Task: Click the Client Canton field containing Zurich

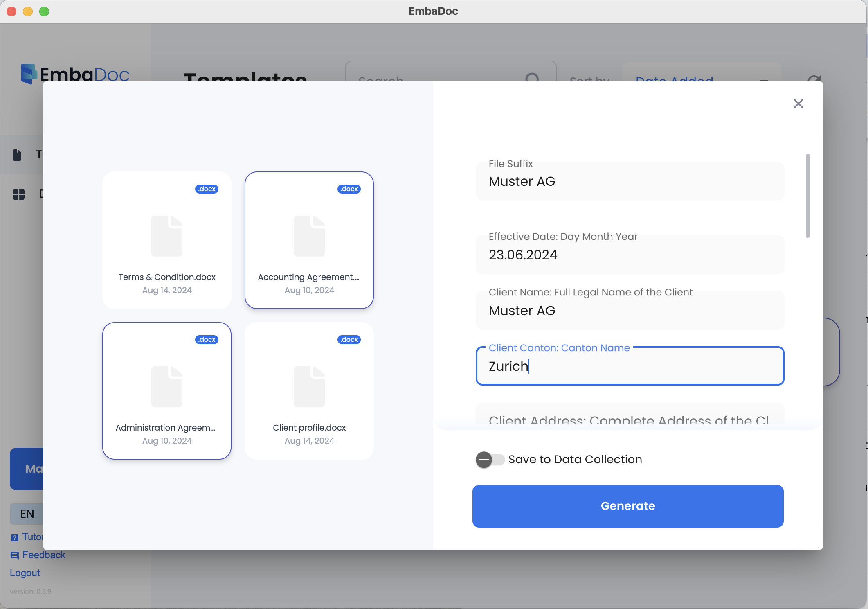Action: tap(630, 366)
